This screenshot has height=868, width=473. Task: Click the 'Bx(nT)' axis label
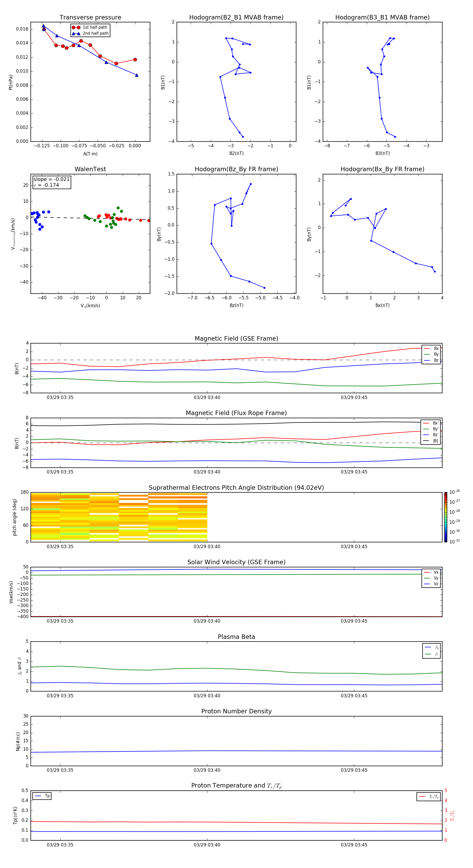[382, 305]
